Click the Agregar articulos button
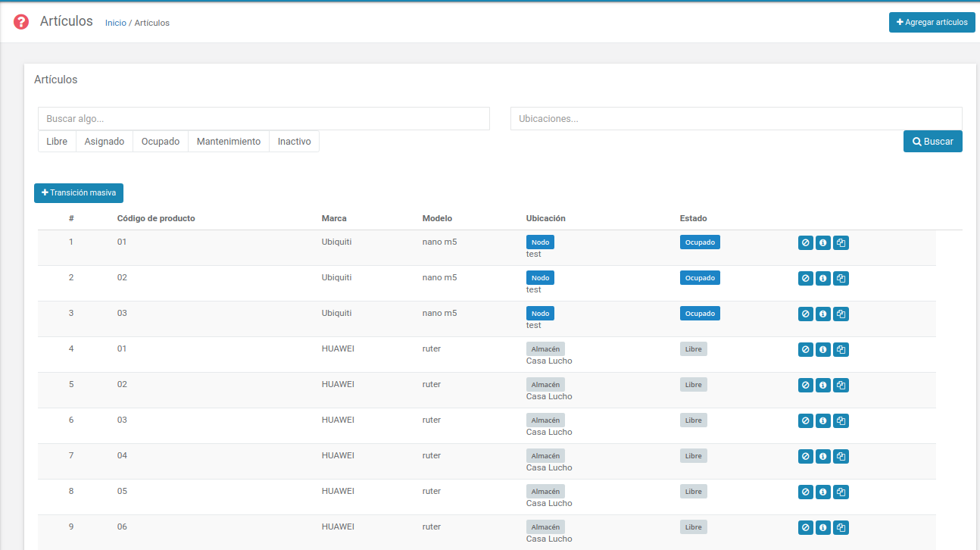This screenshot has width=980, height=550. pyautogui.click(x=932, y=23)
